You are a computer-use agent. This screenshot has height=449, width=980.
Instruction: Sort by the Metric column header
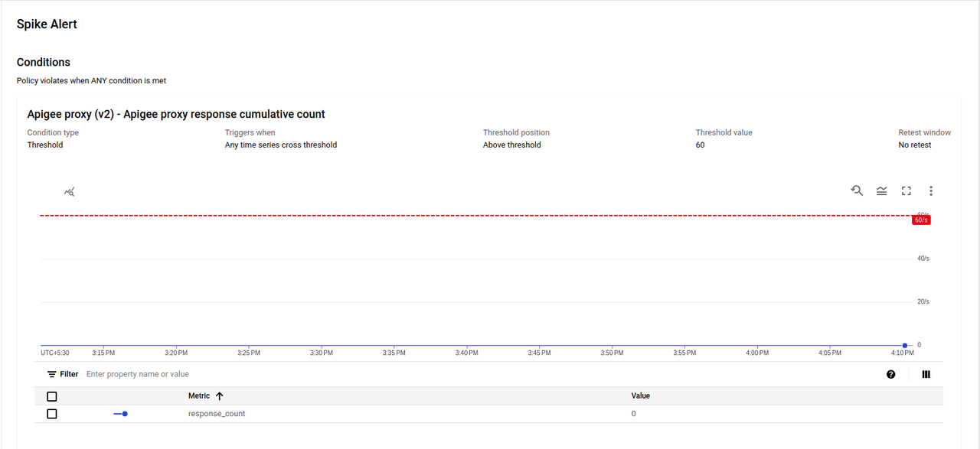pyautogui.click(x=199, y=396)
